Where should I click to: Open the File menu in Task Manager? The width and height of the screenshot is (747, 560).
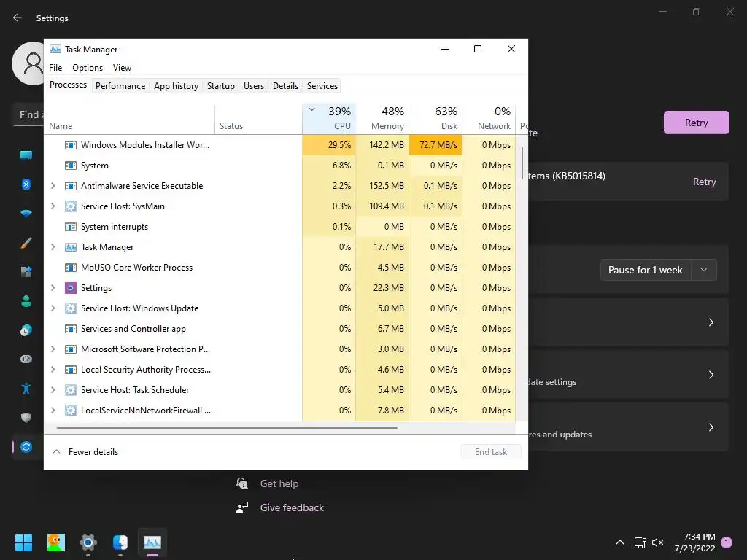55,68
